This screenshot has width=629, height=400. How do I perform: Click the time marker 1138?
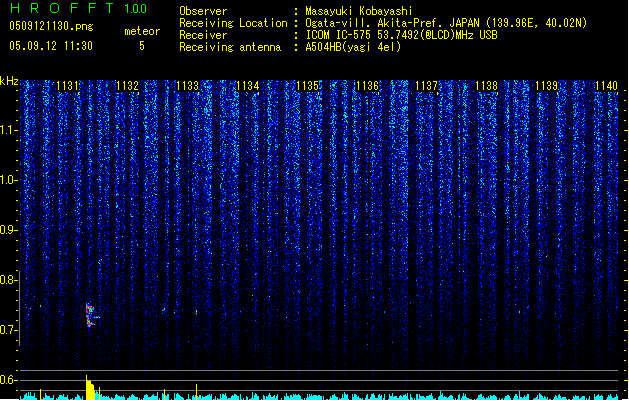487,86
